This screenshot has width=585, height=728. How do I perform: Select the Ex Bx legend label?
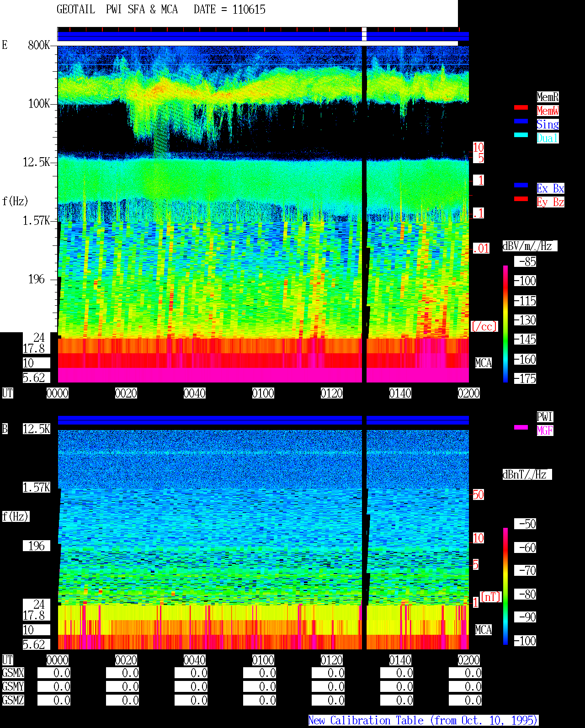[x=550, y=188]
